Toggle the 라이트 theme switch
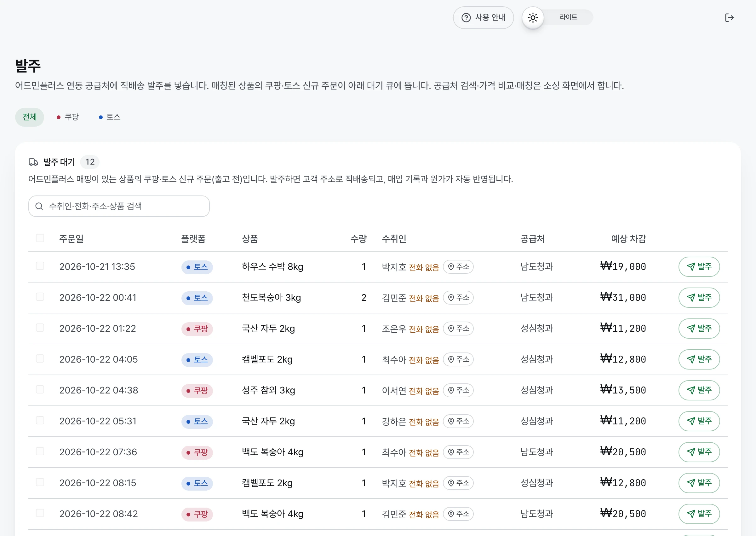This screenshot has height=536, width=756. click(557, 17)
